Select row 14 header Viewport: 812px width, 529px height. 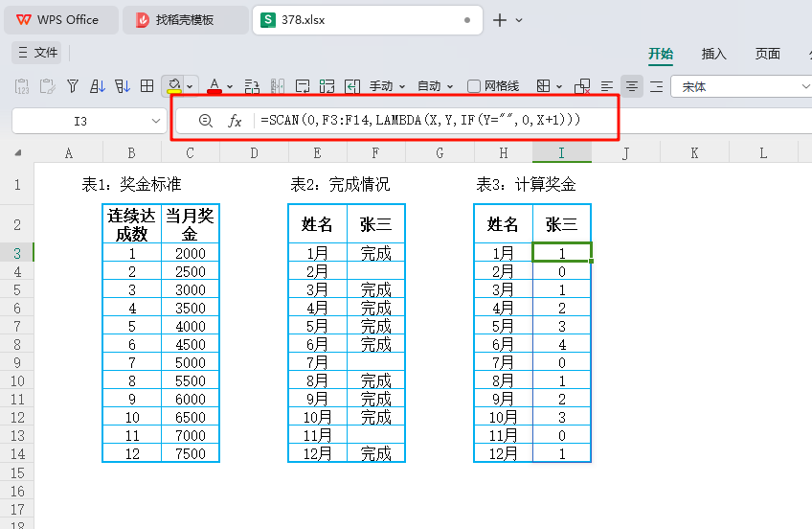17,454
